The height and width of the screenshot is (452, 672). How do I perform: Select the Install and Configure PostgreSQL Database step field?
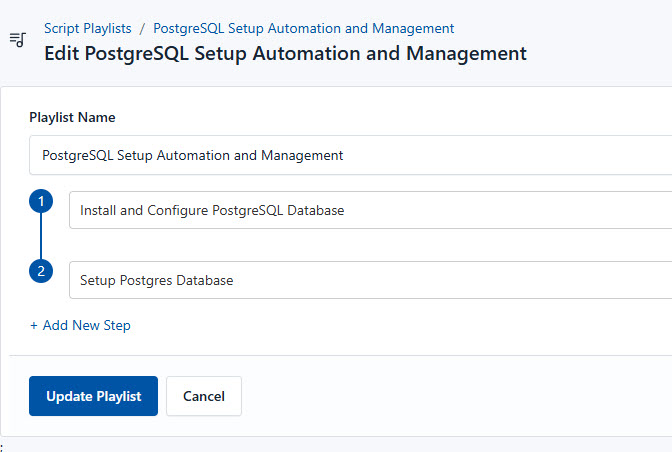point(370,210)
